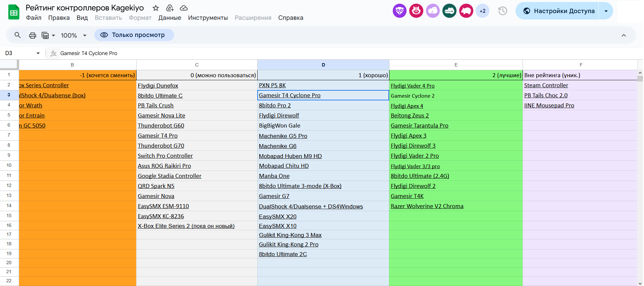Open the dark green viewer avatar
Image resolution: width=644 pixels, height=286 pixels.
click(x=449, y=11)
